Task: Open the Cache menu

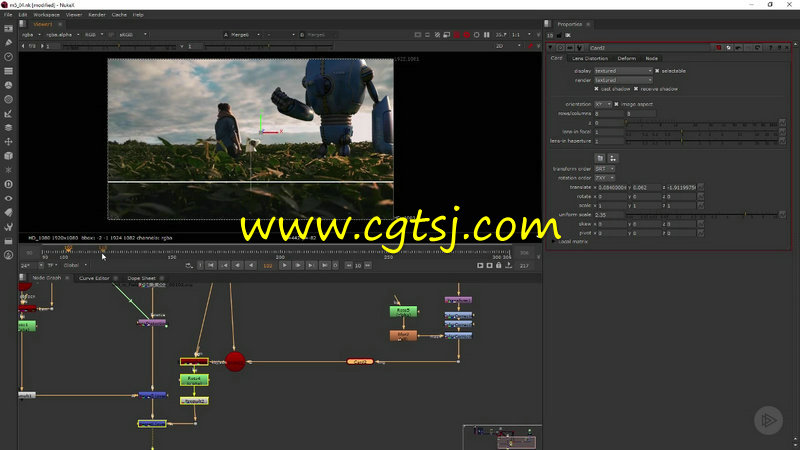Action: point(119,15)
